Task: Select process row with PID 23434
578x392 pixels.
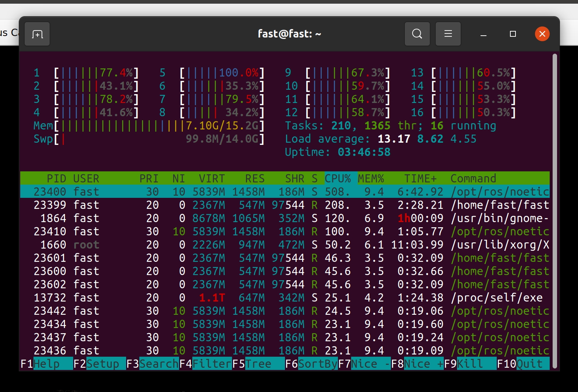Action: [285, 324]
